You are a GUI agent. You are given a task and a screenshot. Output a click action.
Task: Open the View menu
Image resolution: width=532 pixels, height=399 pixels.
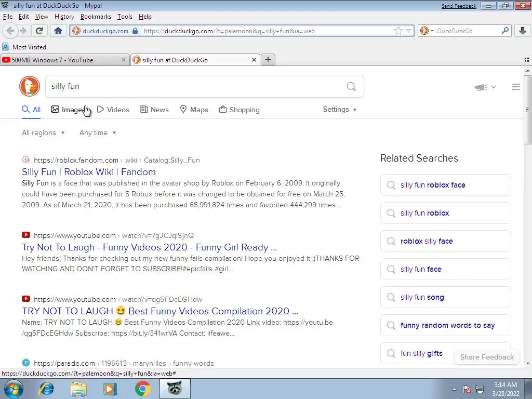click(42, 17)
